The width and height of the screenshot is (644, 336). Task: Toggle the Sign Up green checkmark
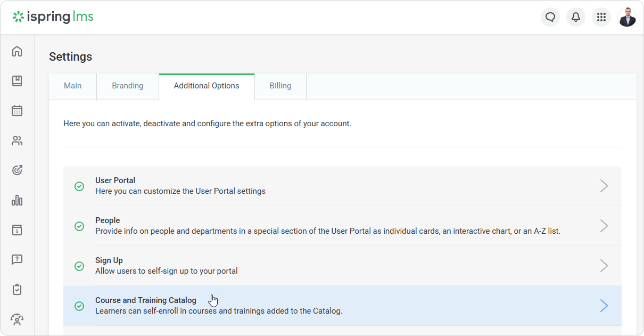pyautogui.click(x=79, y=266)
